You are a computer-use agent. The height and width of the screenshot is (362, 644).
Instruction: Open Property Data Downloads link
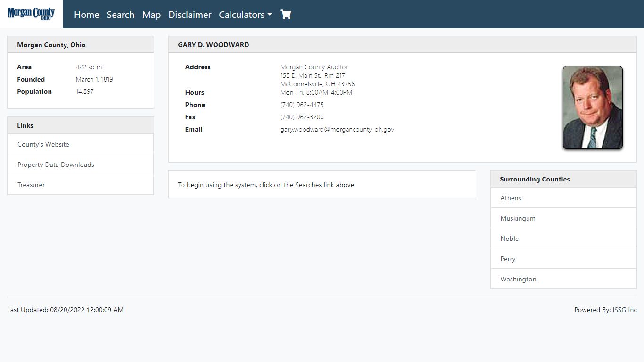pos(81,165)
